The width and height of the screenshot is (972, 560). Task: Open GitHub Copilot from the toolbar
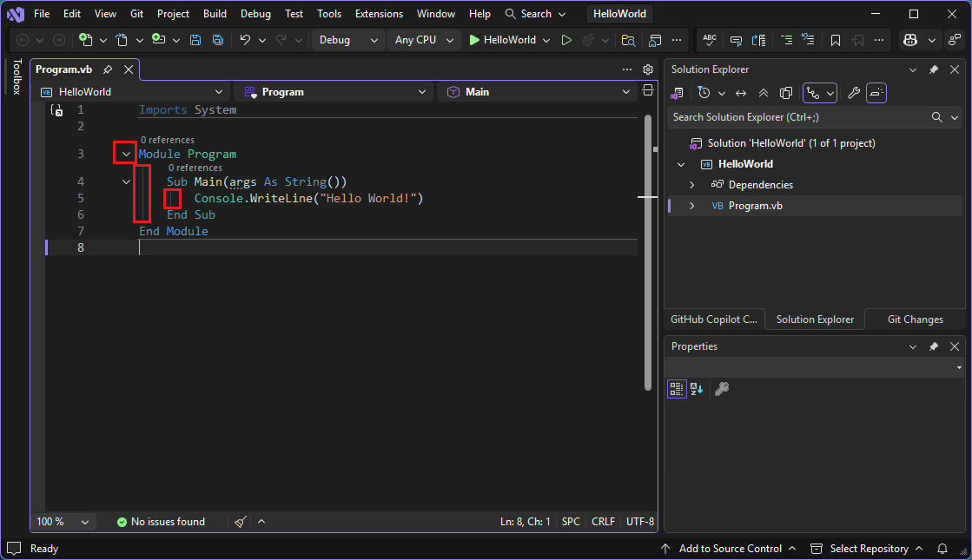point(909,40)
